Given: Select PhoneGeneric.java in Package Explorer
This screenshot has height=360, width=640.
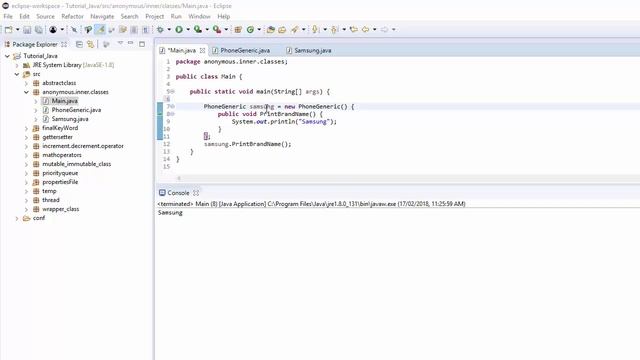Looking at the screenshot, I should click(76, 110).
